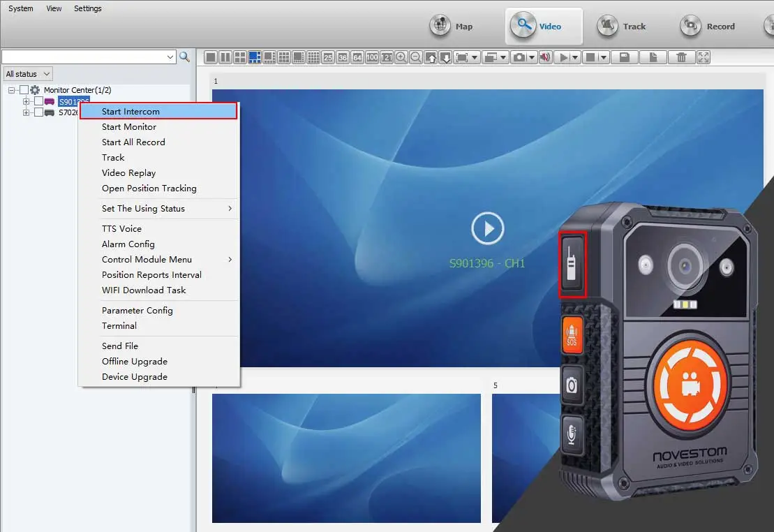Image resolution: width=774 pixels, height=532 pixels.
Task: Click the play video toolbar icon
Action: click(563, 57)
